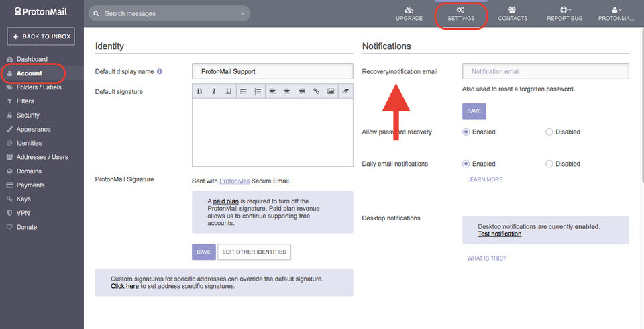The width and height of the screenshot is (644, 329).
Task: Insert link in signature
Action: coord(316,91)
